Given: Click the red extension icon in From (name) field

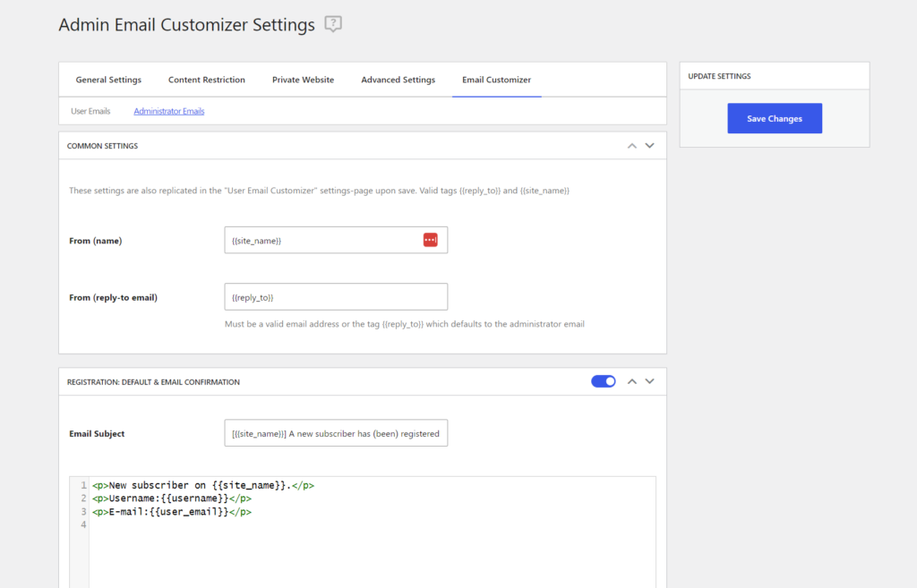Looking at the screenshot, I should [x=430, y=240].
